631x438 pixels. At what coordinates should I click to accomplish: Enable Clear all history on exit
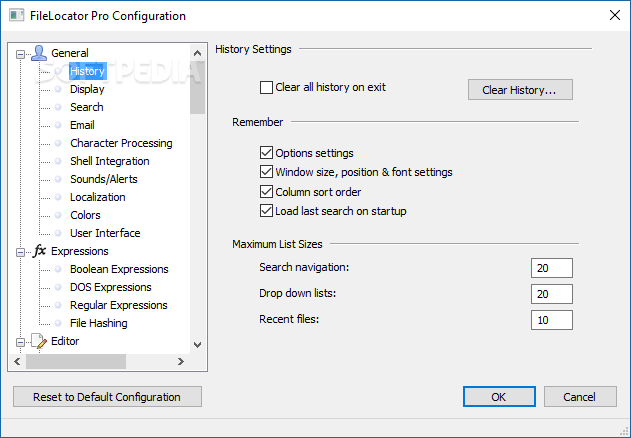pyautogui.click(x=266, y=88)
